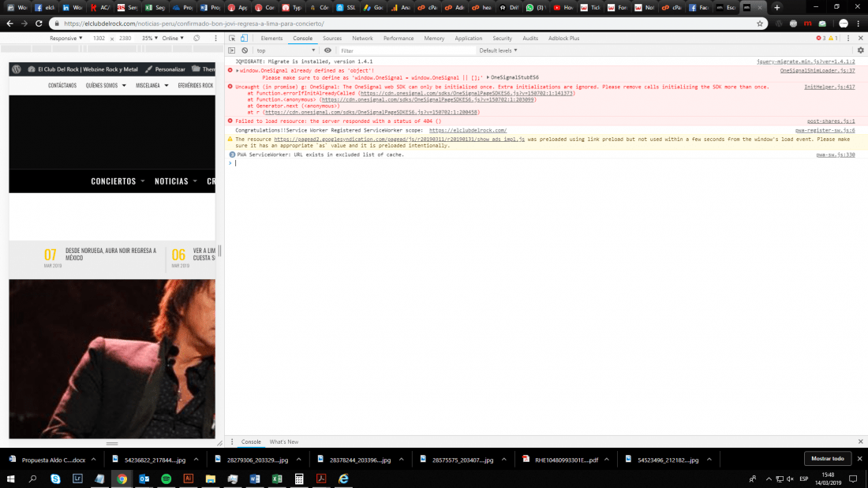The image size is (868, 488).
Task: Open Word from the taskbar
Action: tap(255, 479)
